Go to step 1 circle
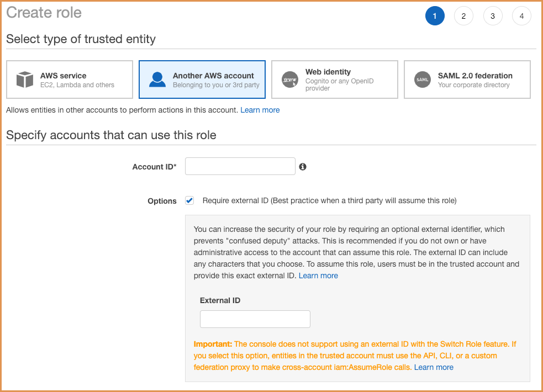 [x=435, y=16]
